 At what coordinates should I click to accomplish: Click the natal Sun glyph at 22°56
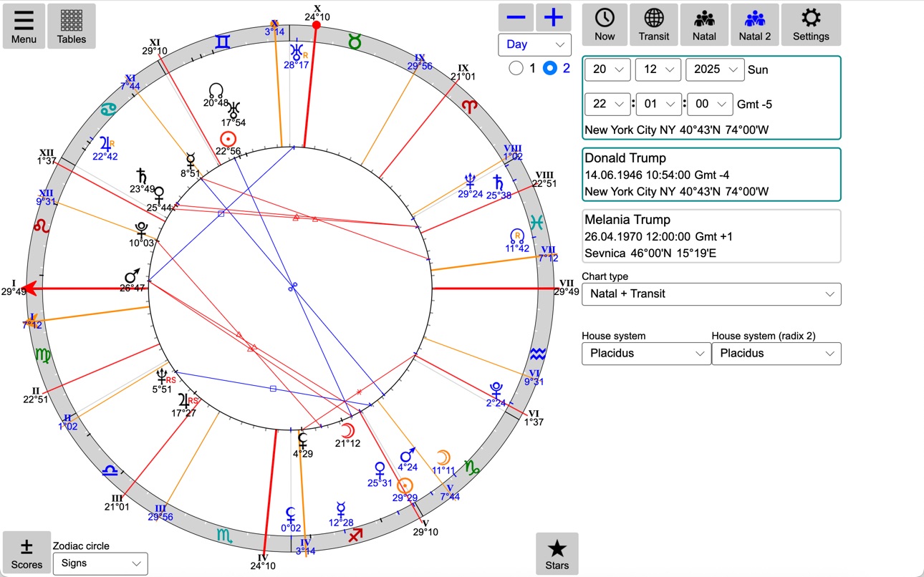(228, 139)
